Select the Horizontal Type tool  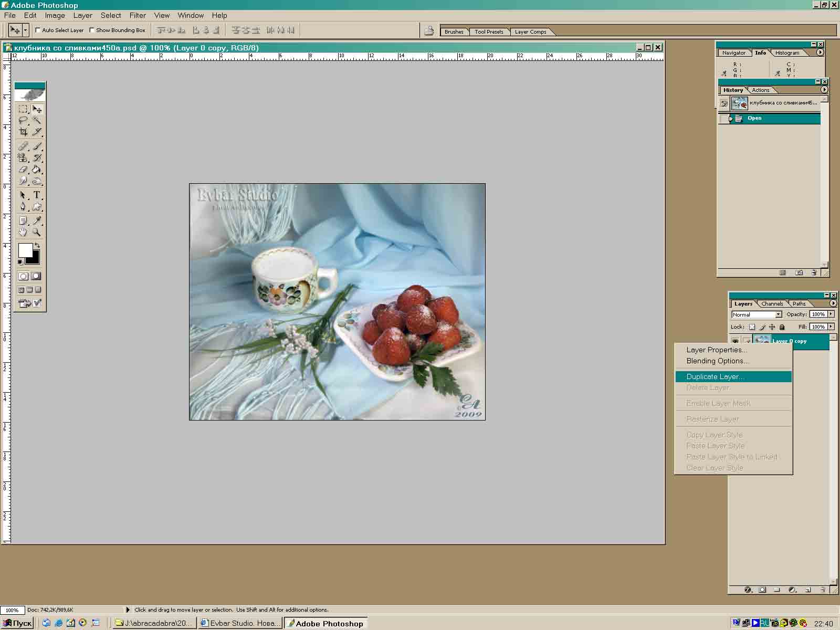[37, 195]
